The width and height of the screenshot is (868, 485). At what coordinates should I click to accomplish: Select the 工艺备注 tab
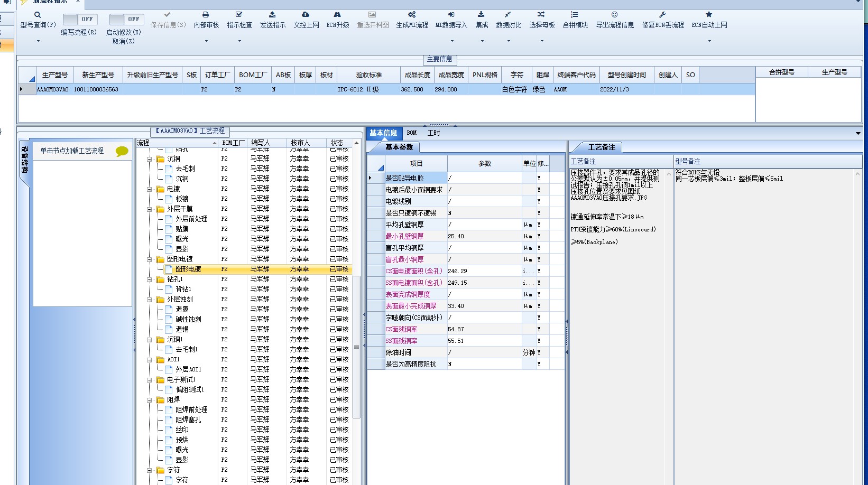(602, 147)
